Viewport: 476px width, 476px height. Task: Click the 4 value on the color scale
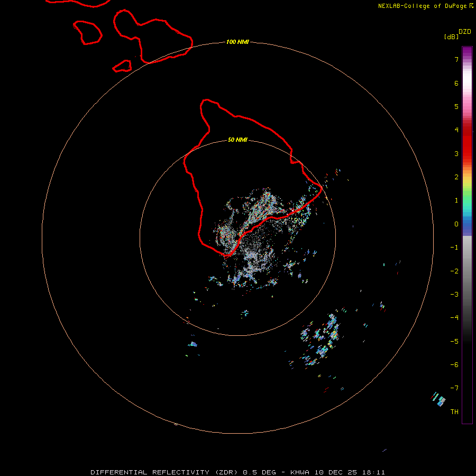click(456, 130)
